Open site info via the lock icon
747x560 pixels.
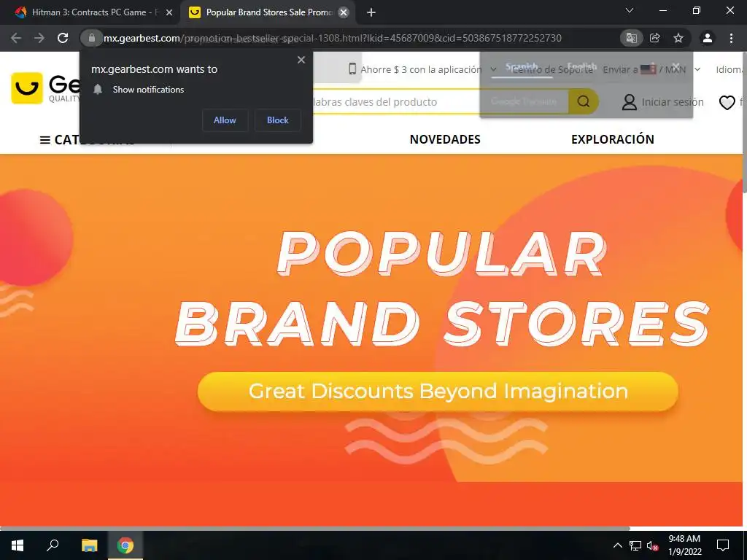tap(91, 38)
